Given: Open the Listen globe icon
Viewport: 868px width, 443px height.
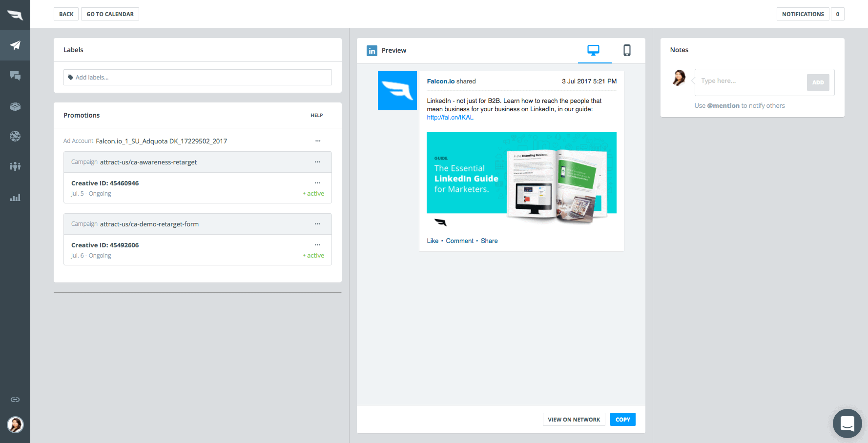Looking at the screenshot, I should 15,136.
